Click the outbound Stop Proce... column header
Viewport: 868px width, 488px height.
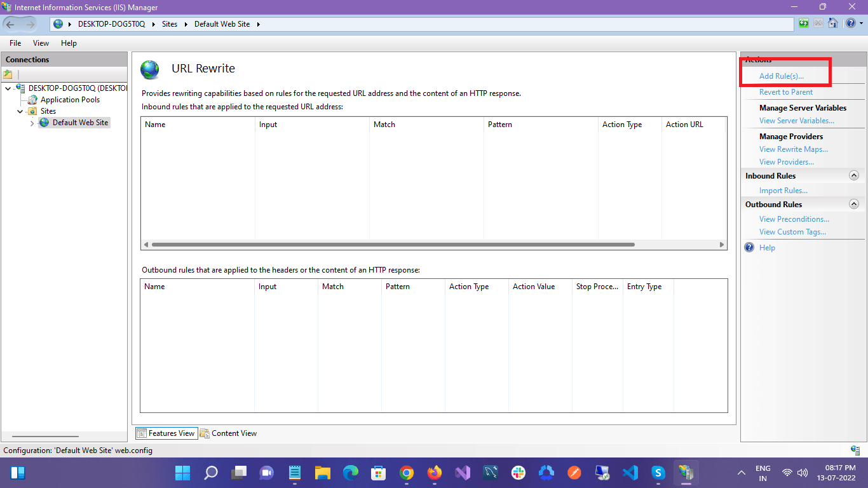pyautogui.click(x=597, y=287)
